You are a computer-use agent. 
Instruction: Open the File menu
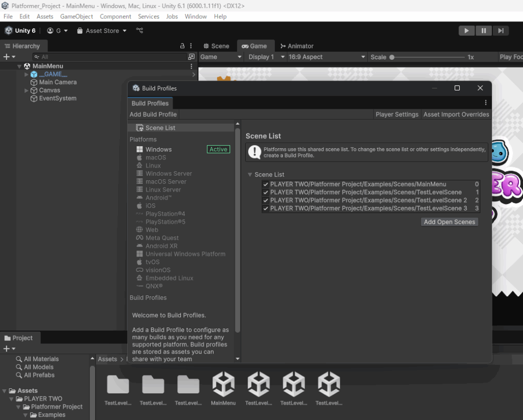8,16
